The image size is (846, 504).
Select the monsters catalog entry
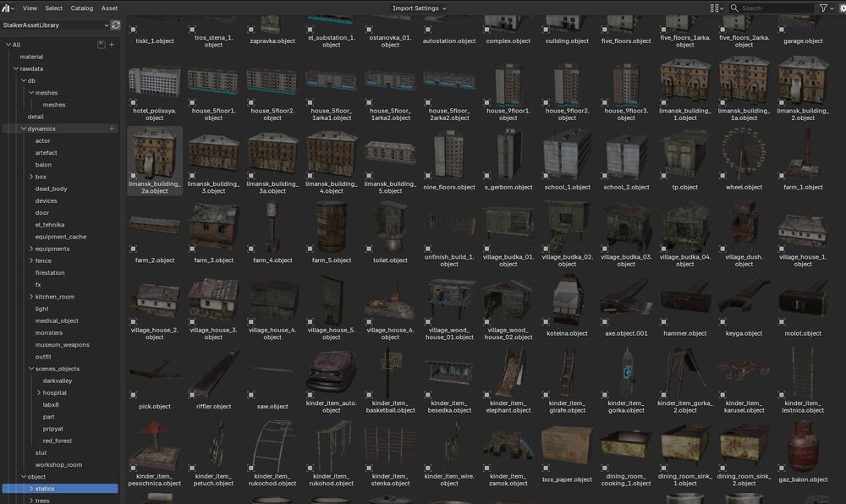(x=48, y=332)
